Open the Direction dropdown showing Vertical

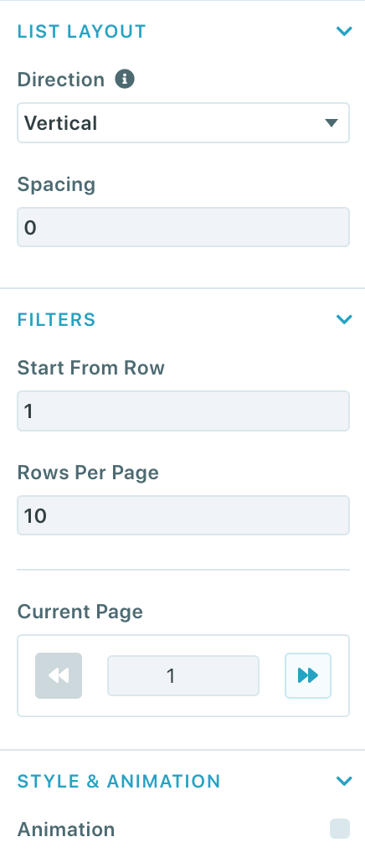tap(183, 123)
